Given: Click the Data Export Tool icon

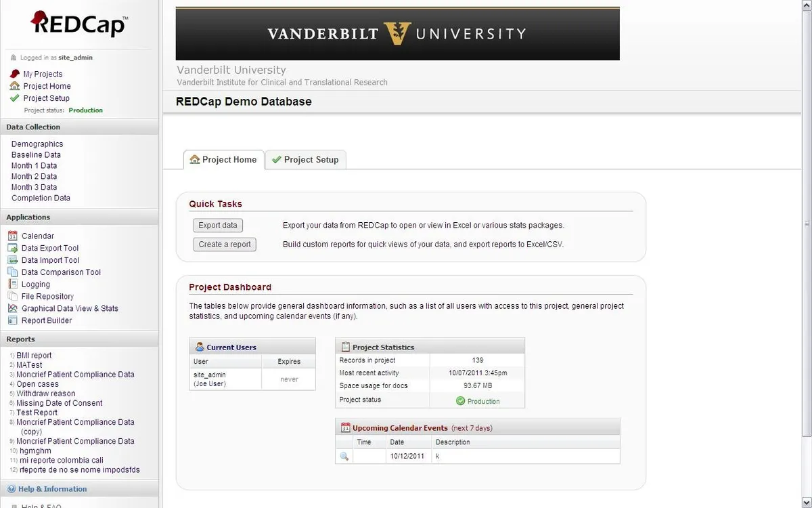Looking at the screenshot, I should [13, 248].
